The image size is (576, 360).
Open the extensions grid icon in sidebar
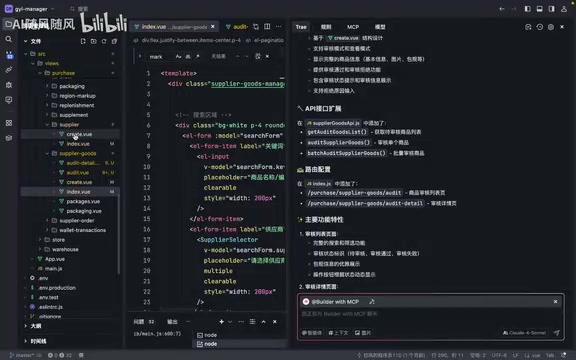pyautogui.click(x=9, y=123)
